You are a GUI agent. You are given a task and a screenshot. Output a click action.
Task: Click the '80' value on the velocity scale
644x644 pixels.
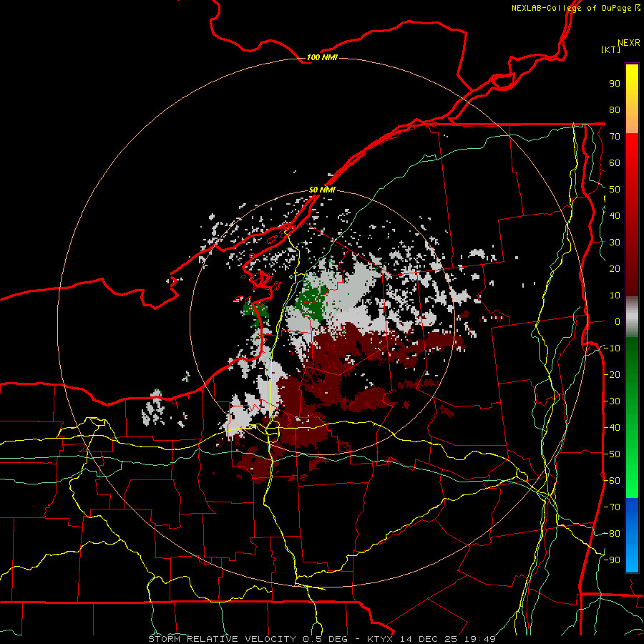click(615, 109)
